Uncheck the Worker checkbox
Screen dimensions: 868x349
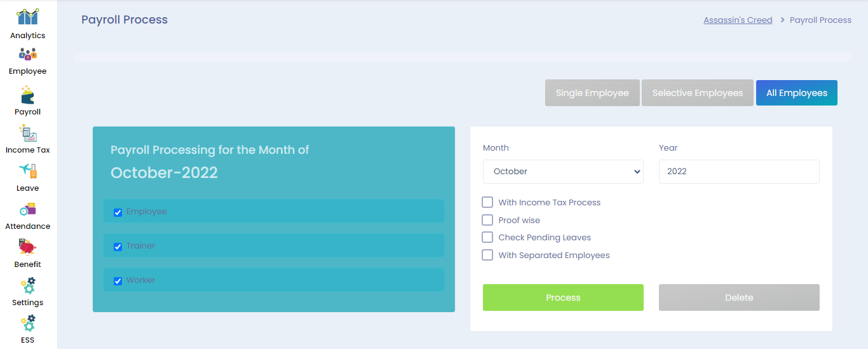[x=118, y=281]
